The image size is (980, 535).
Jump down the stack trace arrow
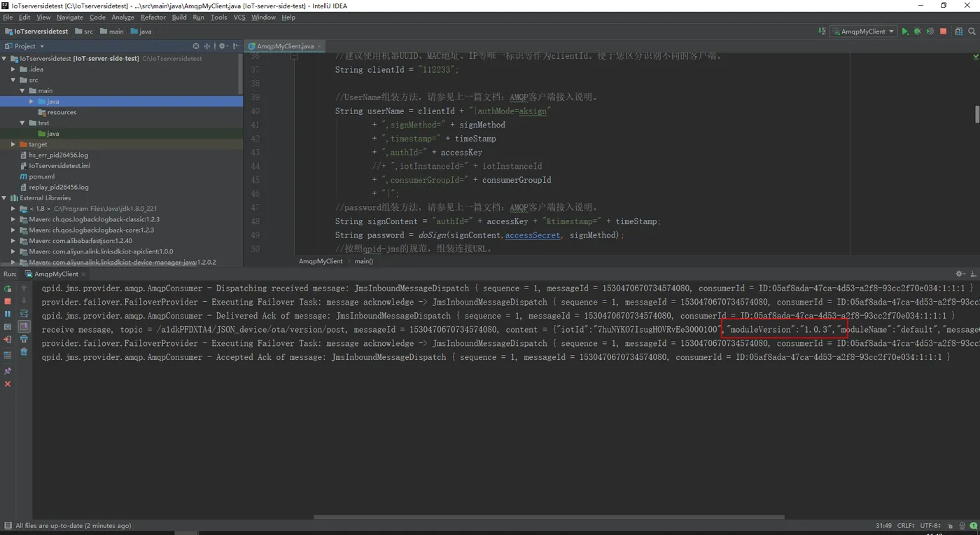point(24,301)
